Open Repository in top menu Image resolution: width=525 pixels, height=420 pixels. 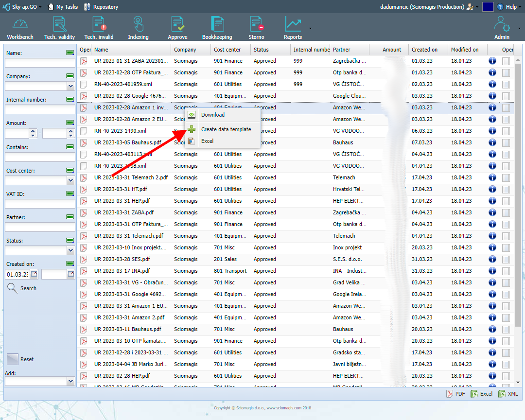pos(101,7)
